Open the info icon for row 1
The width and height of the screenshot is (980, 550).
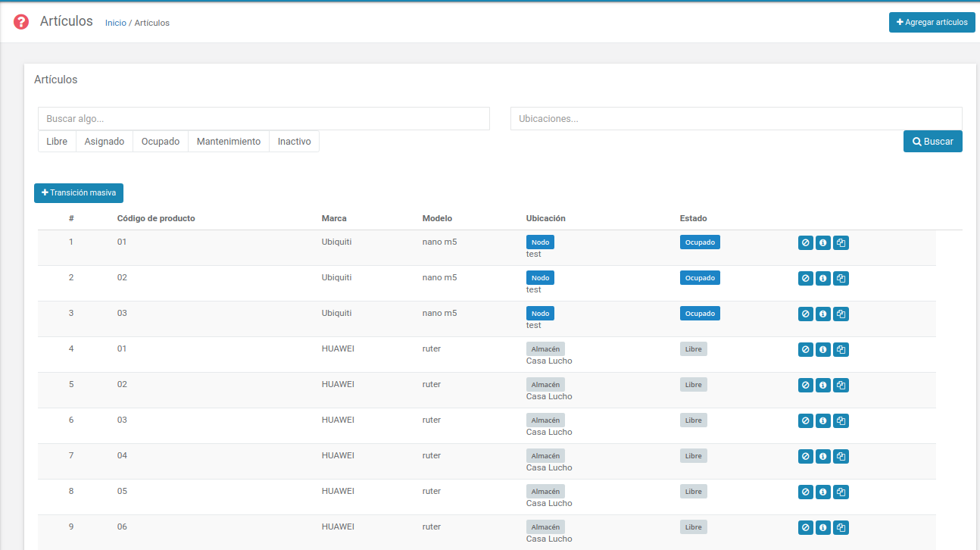click(823, 243)
